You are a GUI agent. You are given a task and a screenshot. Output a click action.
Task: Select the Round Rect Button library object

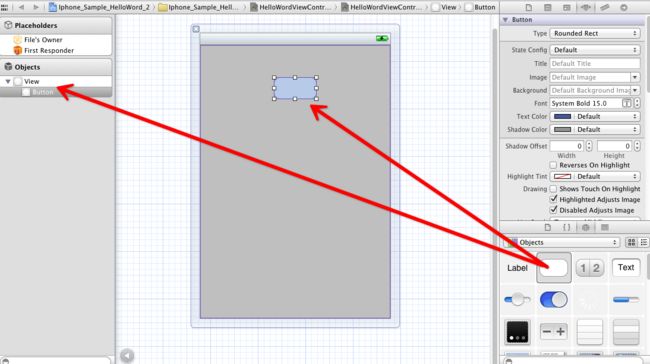[554, 268]
